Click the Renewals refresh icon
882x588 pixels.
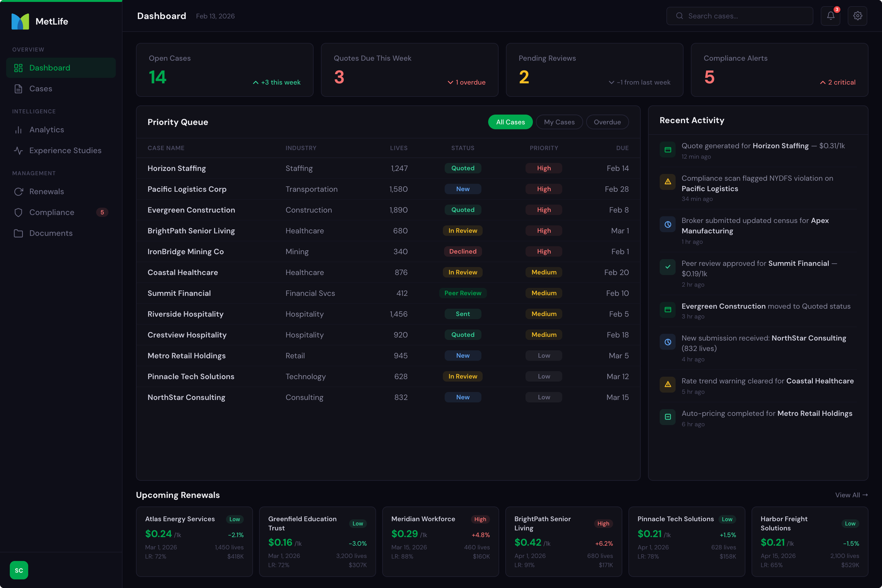pos(18,192)
